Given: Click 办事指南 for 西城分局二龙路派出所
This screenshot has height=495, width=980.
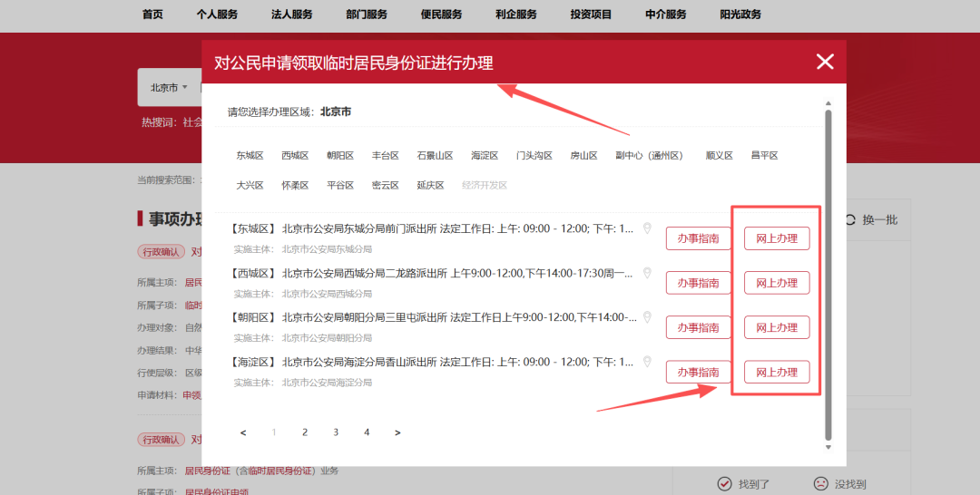Looking at the screenshot, I should pos(698,283).
